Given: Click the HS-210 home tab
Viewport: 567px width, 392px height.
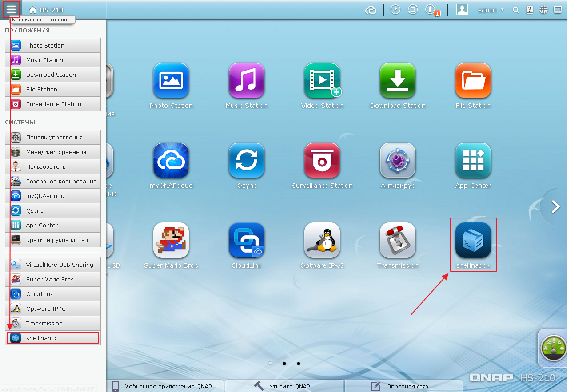Looking at the screenshot, I should point(46,10).
